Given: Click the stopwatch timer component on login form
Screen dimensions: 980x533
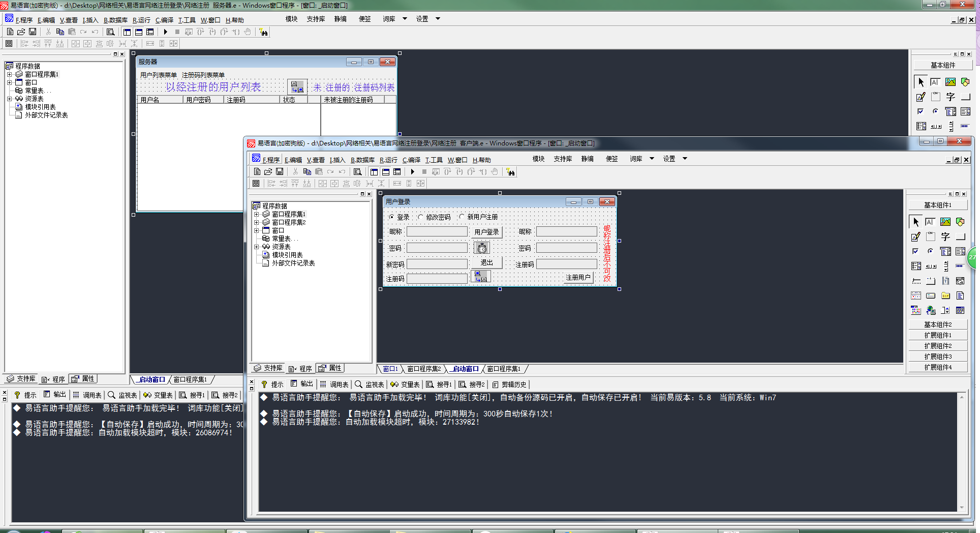Looking at the screenshot, I should point(482,248).
